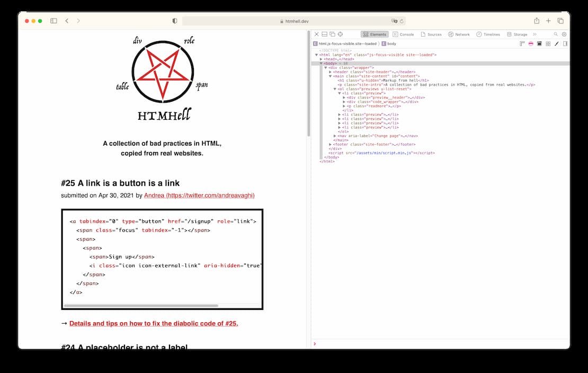Expand the div code_wrapper node
The width and height of the screenshot is (588, 373).
click(x=344, y=102)
